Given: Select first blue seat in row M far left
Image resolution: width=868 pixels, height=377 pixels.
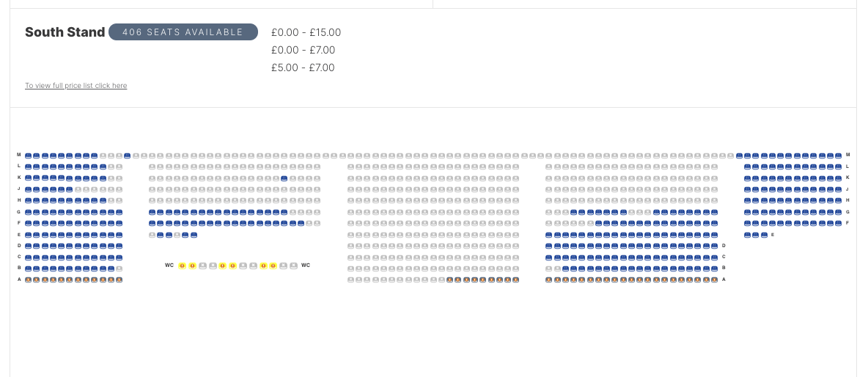Looking at the screenshot, I should tap(29, 155).
